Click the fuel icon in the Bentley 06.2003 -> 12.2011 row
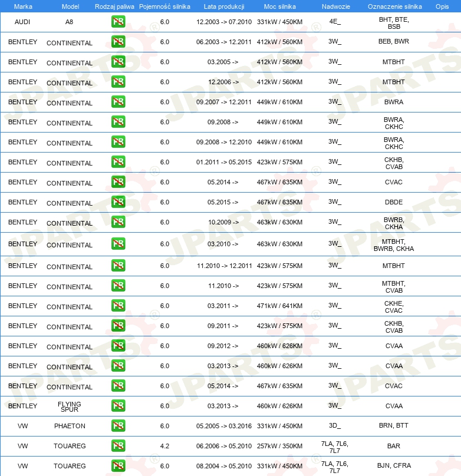This screenshot has height=476, width=461. pyautogui.click(x=118, y=42)
